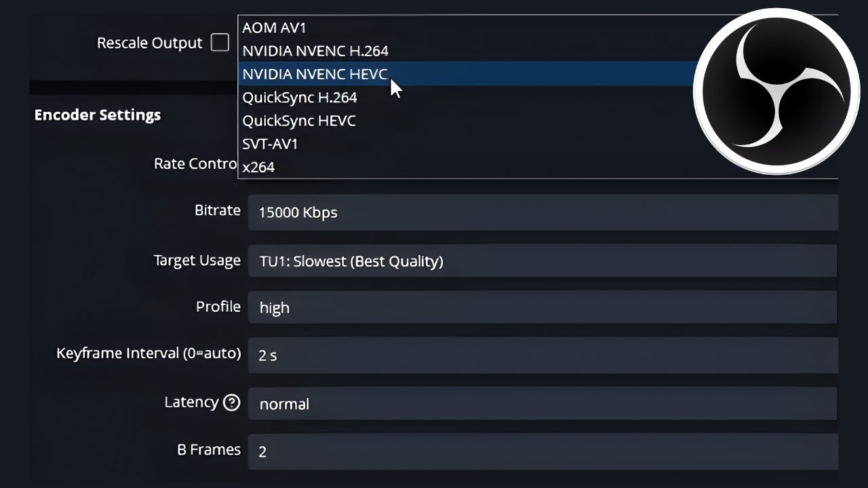The image size is (868, 488).
Task: Click the Bitrate field showing 15000 Kbps
Action: [542, 212]
